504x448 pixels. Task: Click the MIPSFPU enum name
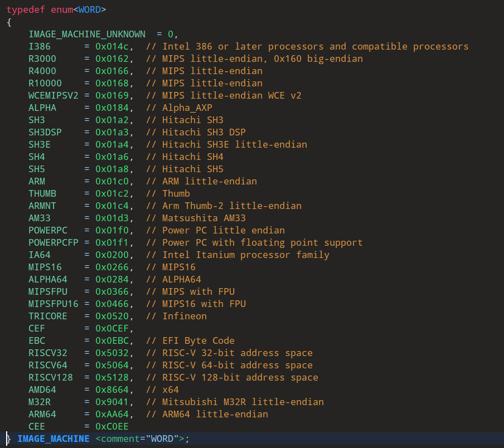click(x=48, y=291)
